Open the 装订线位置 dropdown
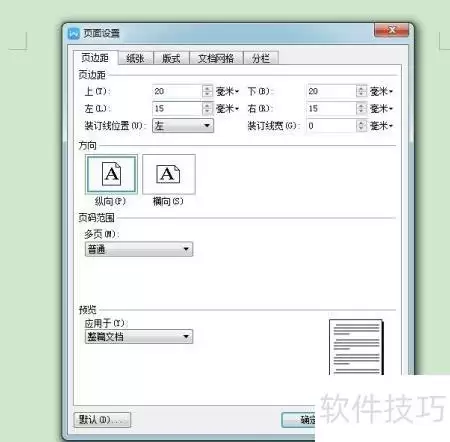The height and width of the screenshot is (442, 450). click(x=183, y=126)
